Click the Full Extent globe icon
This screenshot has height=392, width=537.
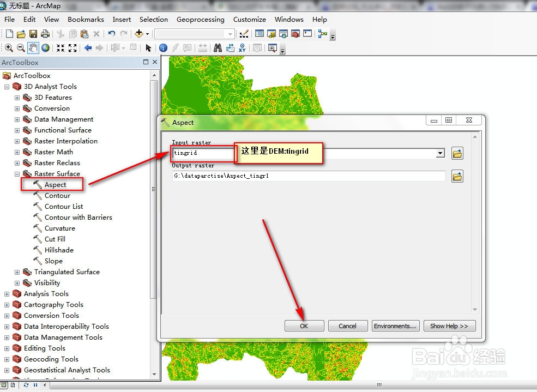[x=46, y=48]
